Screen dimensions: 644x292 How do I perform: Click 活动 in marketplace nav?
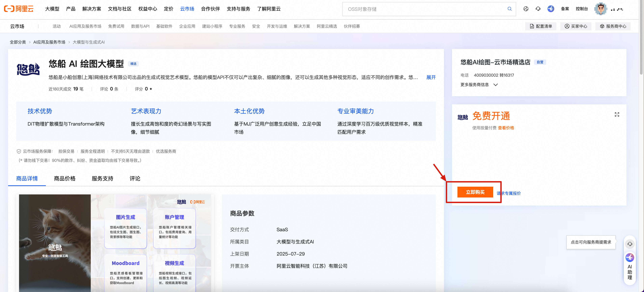(57, 26)
